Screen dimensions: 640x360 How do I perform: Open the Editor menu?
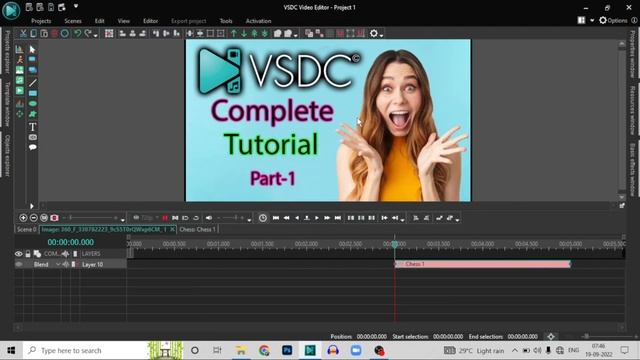pyautogui.click(x=150, y=21)
